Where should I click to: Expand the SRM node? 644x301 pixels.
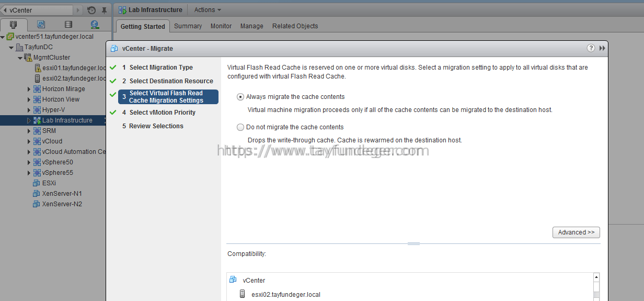[x=29, y=131]
